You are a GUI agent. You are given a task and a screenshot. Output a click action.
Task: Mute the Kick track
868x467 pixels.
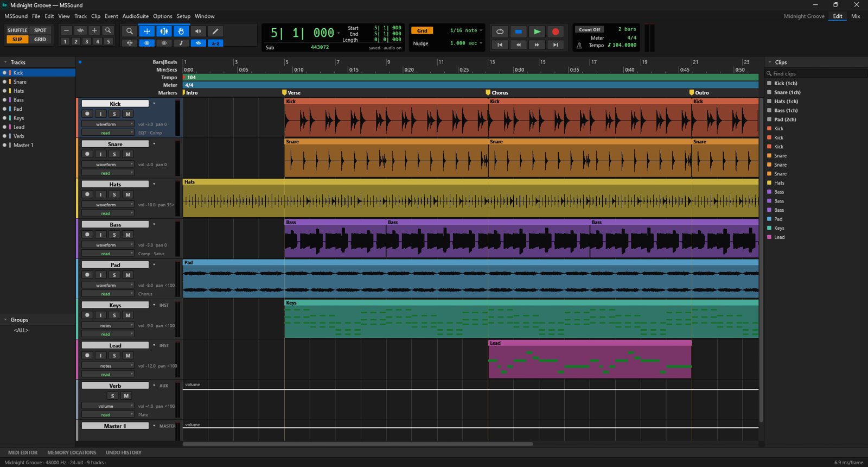click(x=127, y=113)
